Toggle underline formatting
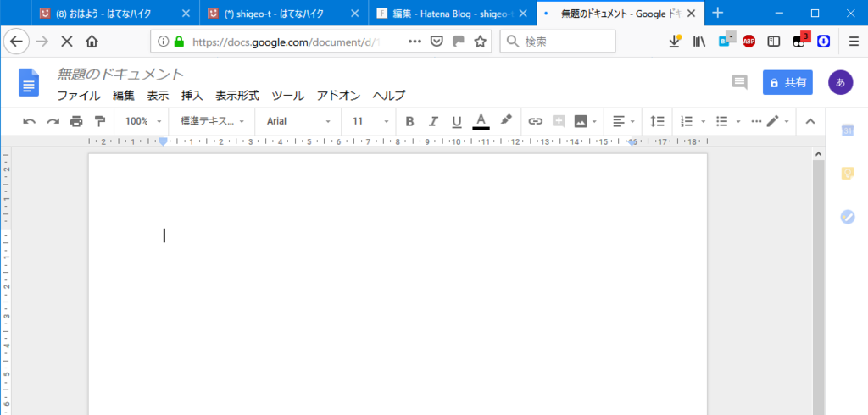Viewport: 868px width, 415px height. point(457,121)
